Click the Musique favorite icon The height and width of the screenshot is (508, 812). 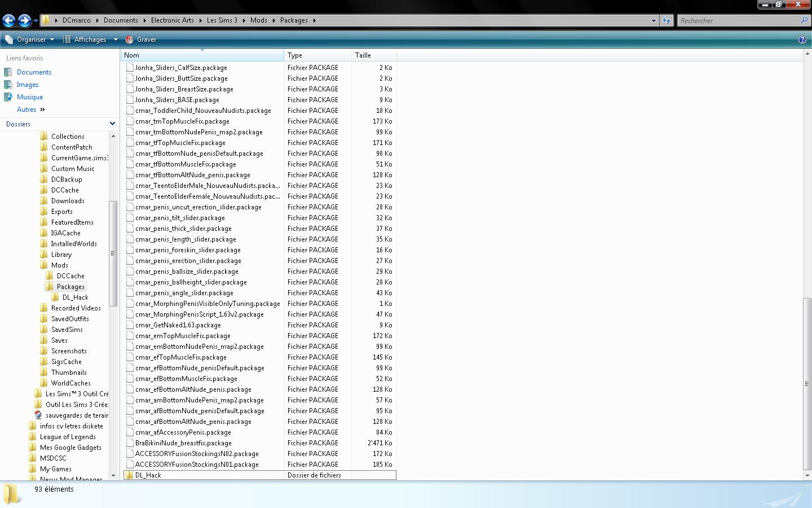coord(8,97)
